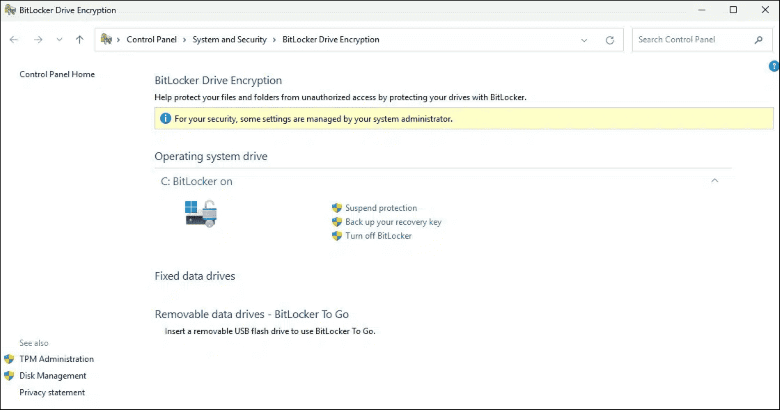Open the Privacy statement link
780x410 pixels.
(x=52, y=392)
